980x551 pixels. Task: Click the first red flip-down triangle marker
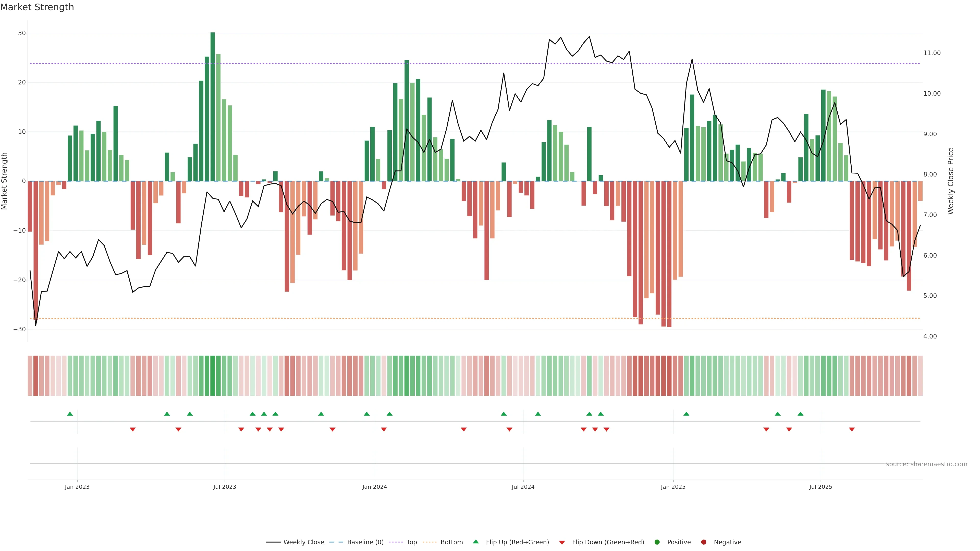(133, 429)
